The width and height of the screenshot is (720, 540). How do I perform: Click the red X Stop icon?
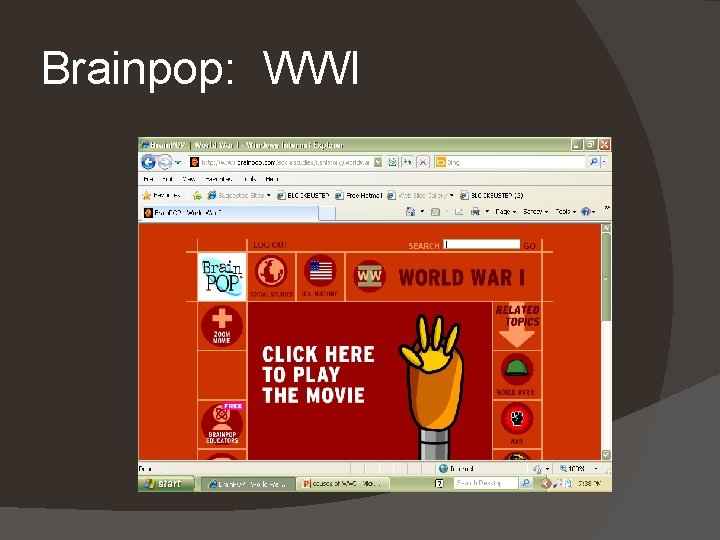423,162
